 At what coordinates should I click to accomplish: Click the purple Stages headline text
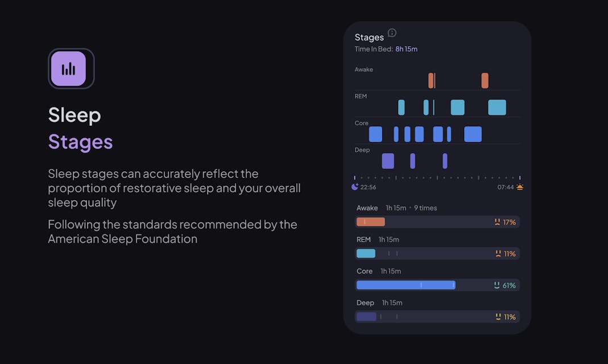[x=80, y=142]
